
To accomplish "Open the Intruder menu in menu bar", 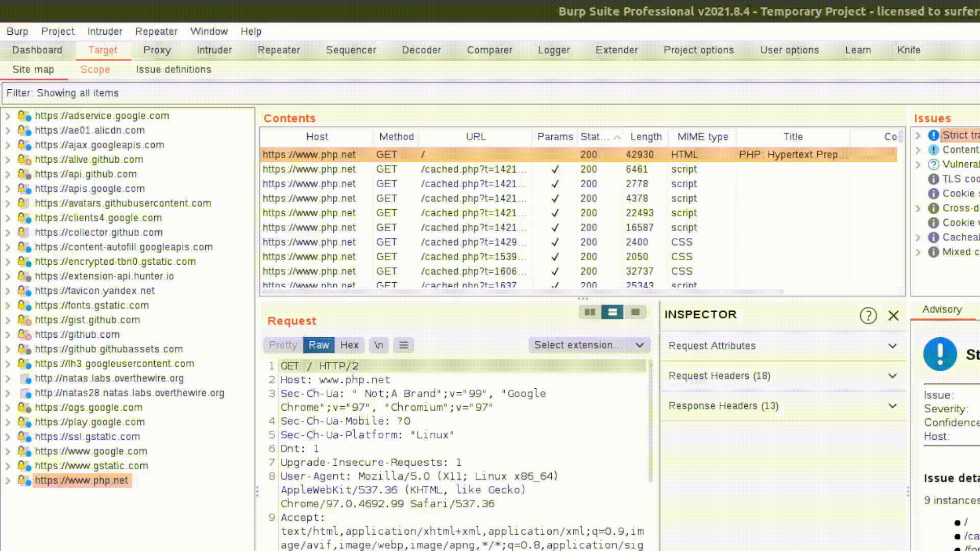I will coord(105,31).
